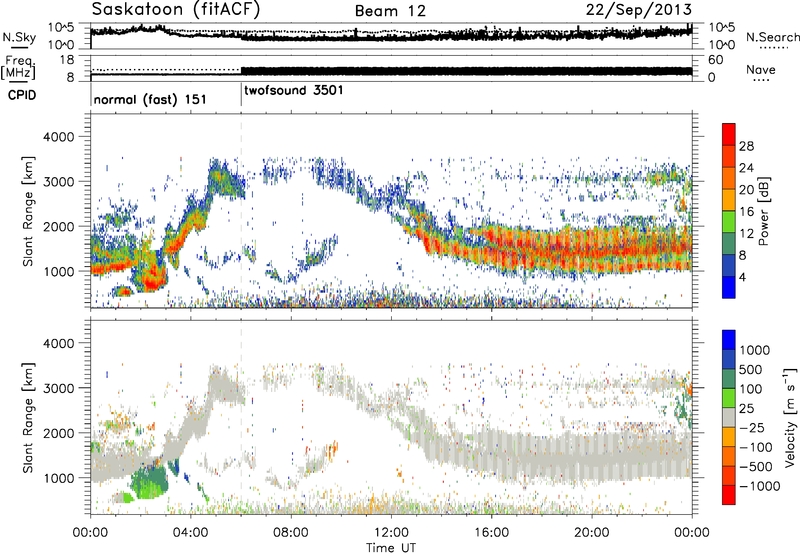Click the 'N.Sky' legend label
The width and height of the screenshot is (800, 554).
(x=19, y=37)
